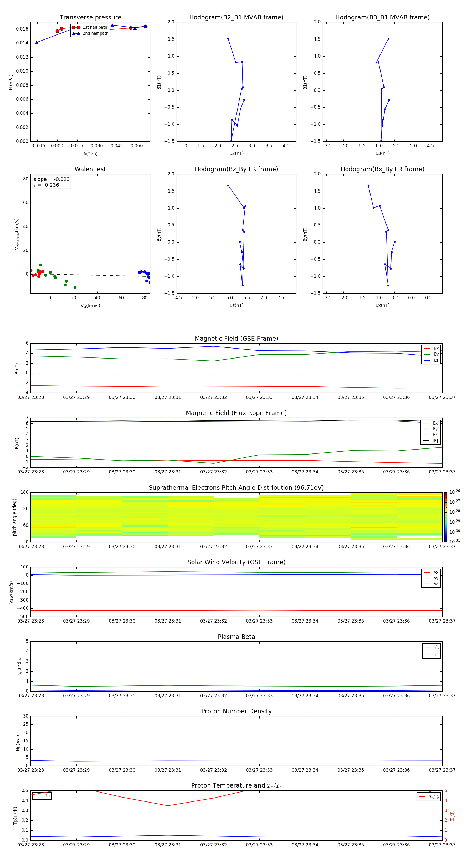
Task: Click the 'WalenTest' plot title
Action: (90, 169)
